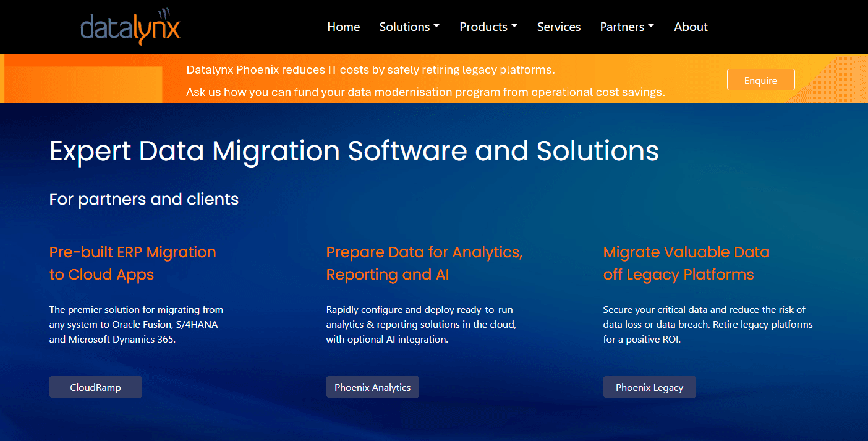Go to the Home page
The width and height of the screenshot is (868, 441).
343,27
